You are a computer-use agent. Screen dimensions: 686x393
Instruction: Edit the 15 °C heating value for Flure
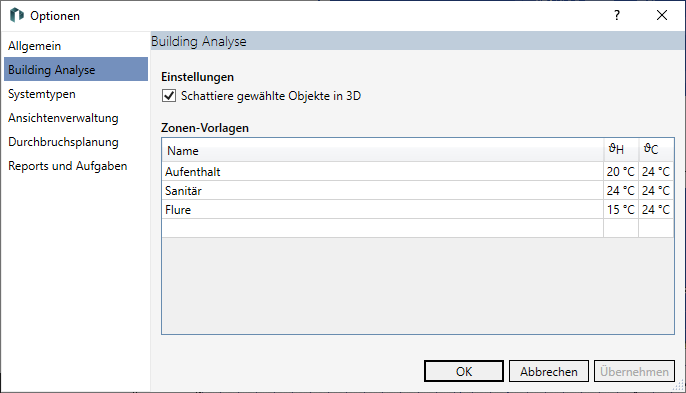point(621,210)
